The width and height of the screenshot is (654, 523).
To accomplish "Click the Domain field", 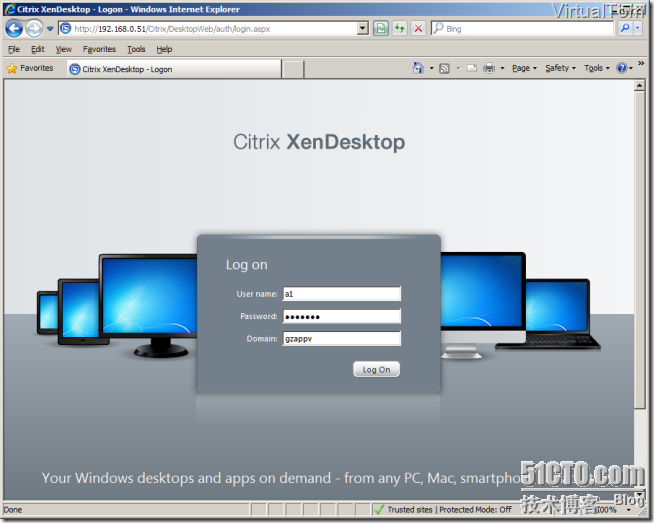I will pyautogui.click(x=342, y=339).
